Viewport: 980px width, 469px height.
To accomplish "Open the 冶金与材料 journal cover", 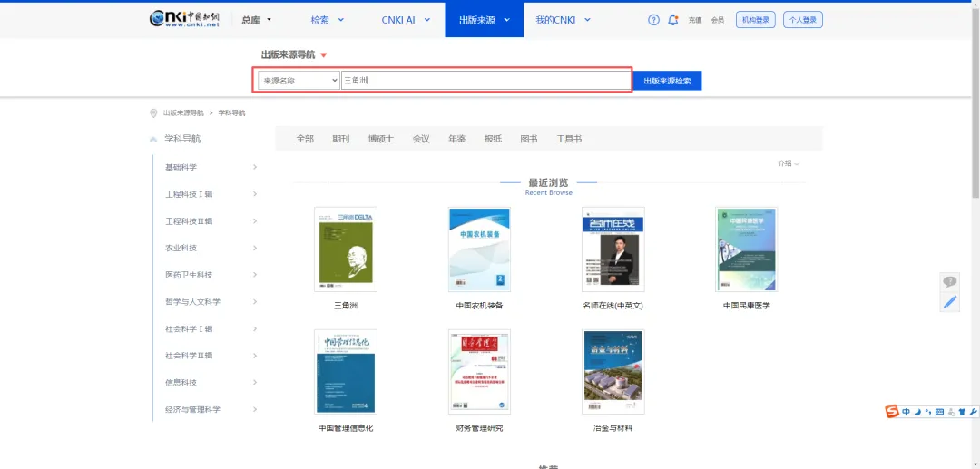I will coord(612,372).
